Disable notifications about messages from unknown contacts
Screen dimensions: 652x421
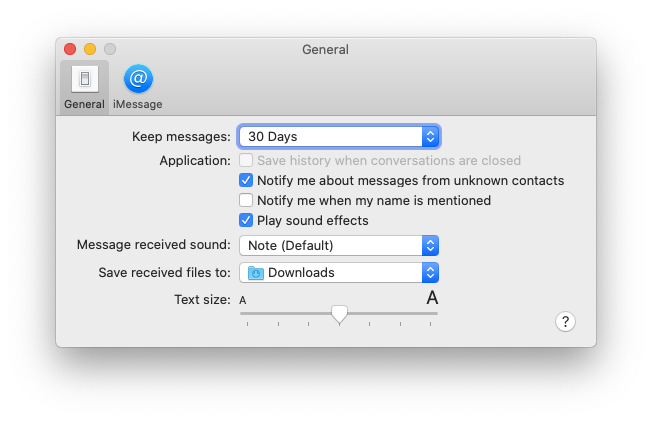pyautogui.click(x=246, y=181)
